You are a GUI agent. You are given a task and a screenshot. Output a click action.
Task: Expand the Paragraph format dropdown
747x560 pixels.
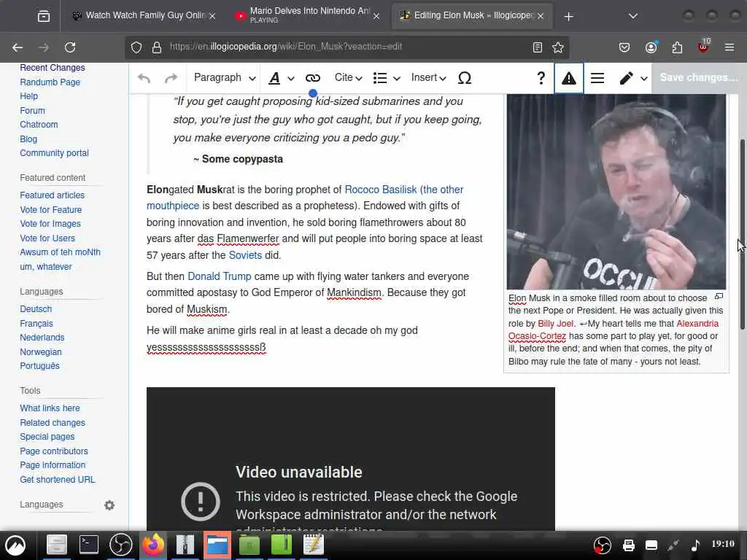coord(225,77)
